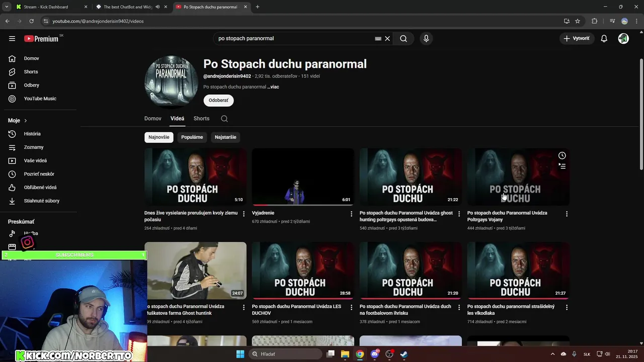Image resolution: width=644 pixels, height=362 pixels.
Task: Open Obľúbené videá in the sidebar
Action: (40, 188)
